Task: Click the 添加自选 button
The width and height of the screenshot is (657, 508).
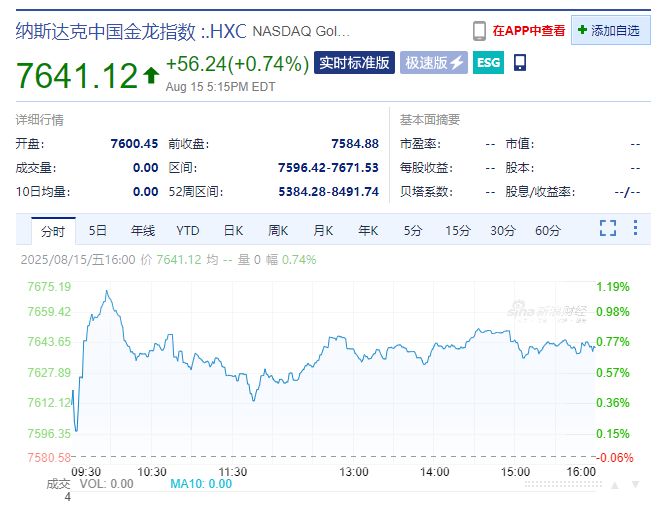Action: [610, 30]
